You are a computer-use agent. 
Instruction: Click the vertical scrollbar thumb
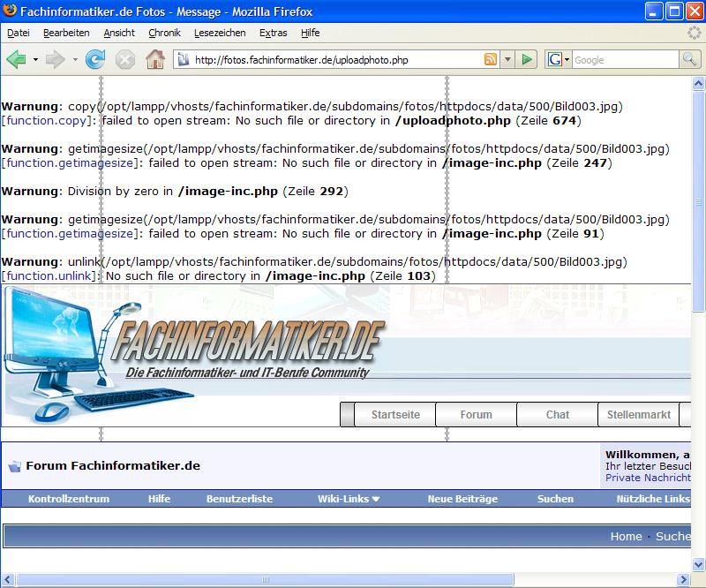point(698,201)
